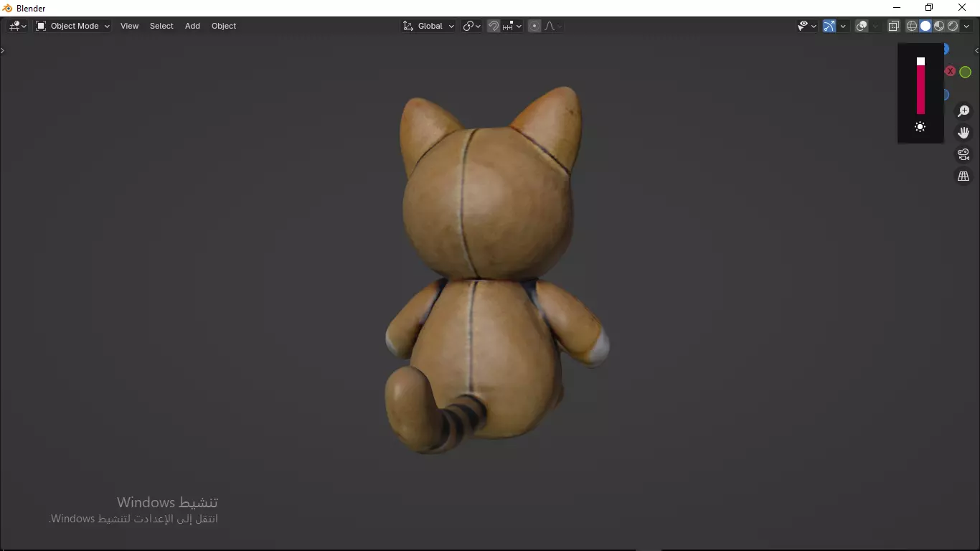Adjust the screen brightness slider
Viewport: 980px width, 551px height.
pyautogui.click(x=920, y=85)
